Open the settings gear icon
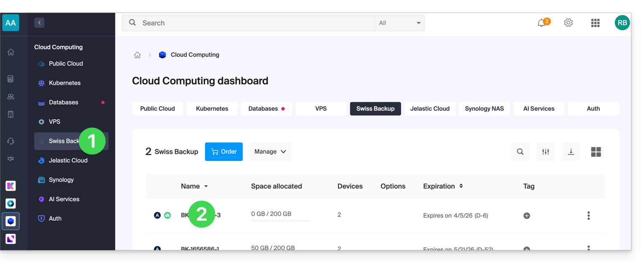 [x=568, y=23]
